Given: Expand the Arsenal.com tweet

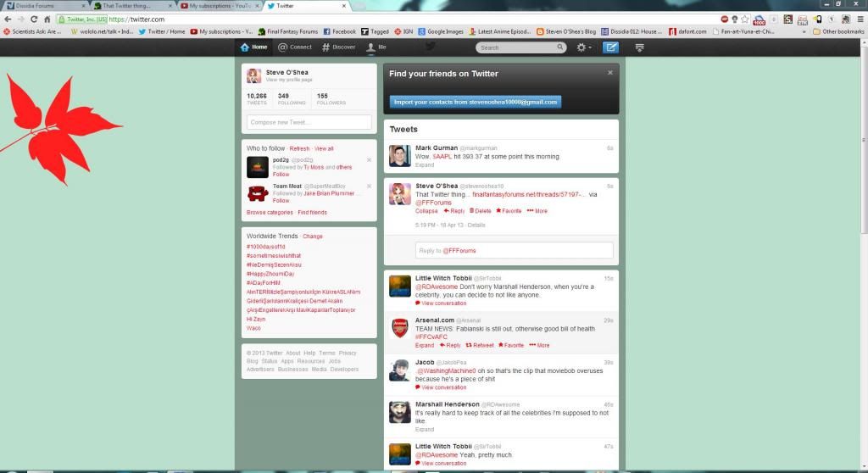Looking at the screenshot, I should 425,345.
